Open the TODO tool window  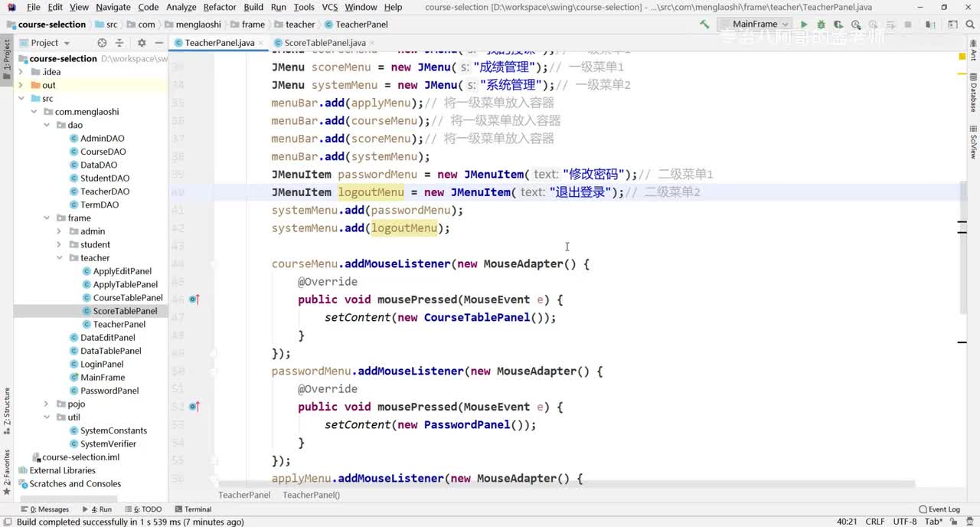coord(143,509)
